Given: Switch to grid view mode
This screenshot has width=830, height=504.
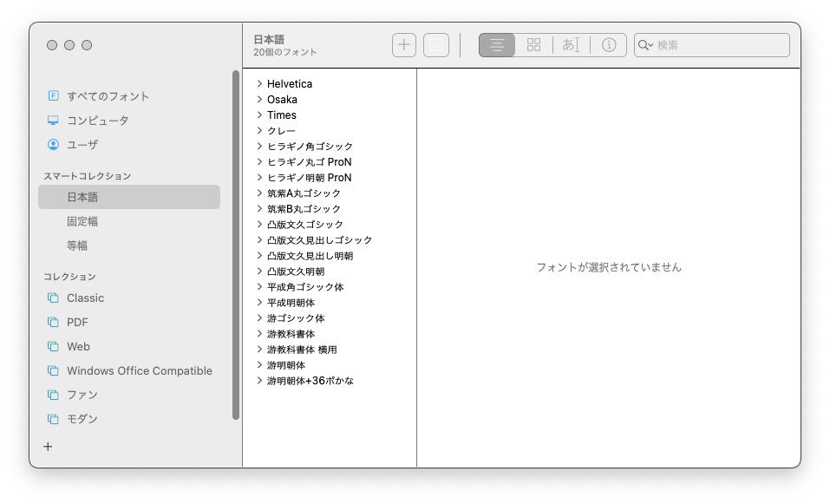Looking at the screenshot, I should (533, 45).
